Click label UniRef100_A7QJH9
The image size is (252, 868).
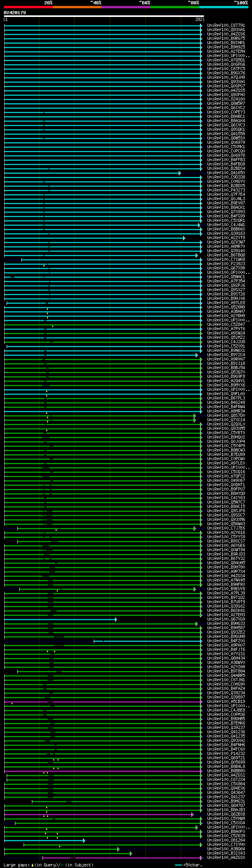[226, 78]
